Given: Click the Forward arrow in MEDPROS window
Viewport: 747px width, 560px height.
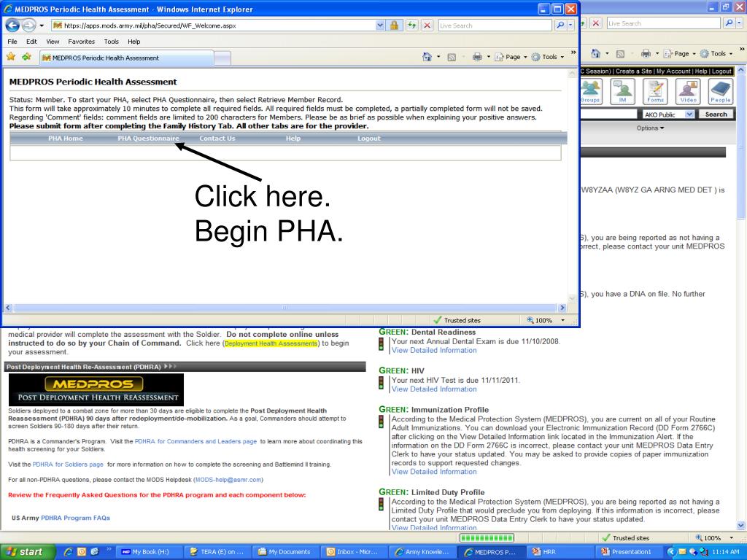Looking at the screenshot, I should point(28,26).
